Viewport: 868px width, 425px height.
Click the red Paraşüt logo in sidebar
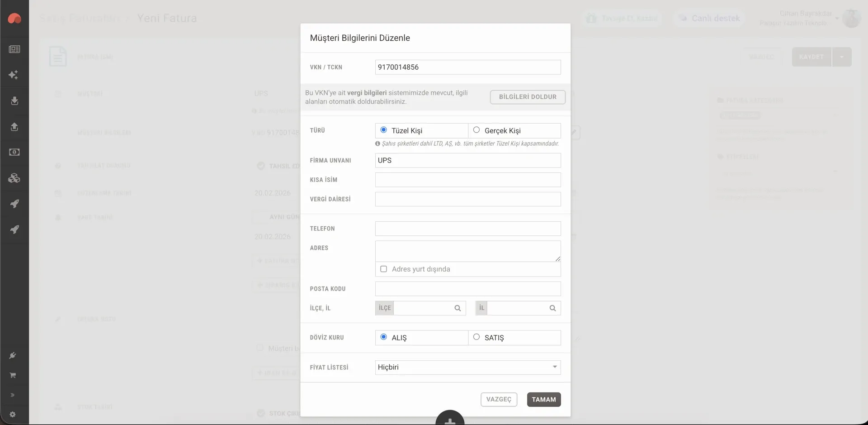point(14,18)
